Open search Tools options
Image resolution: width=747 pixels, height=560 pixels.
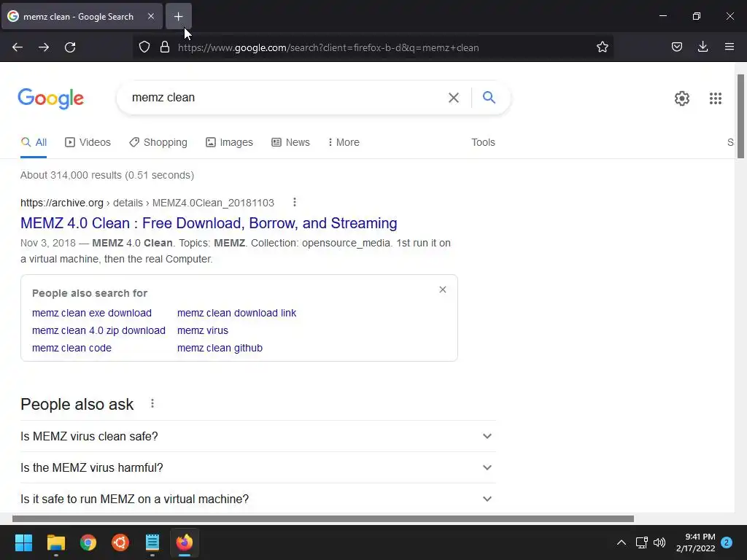[x=483, y=142]
